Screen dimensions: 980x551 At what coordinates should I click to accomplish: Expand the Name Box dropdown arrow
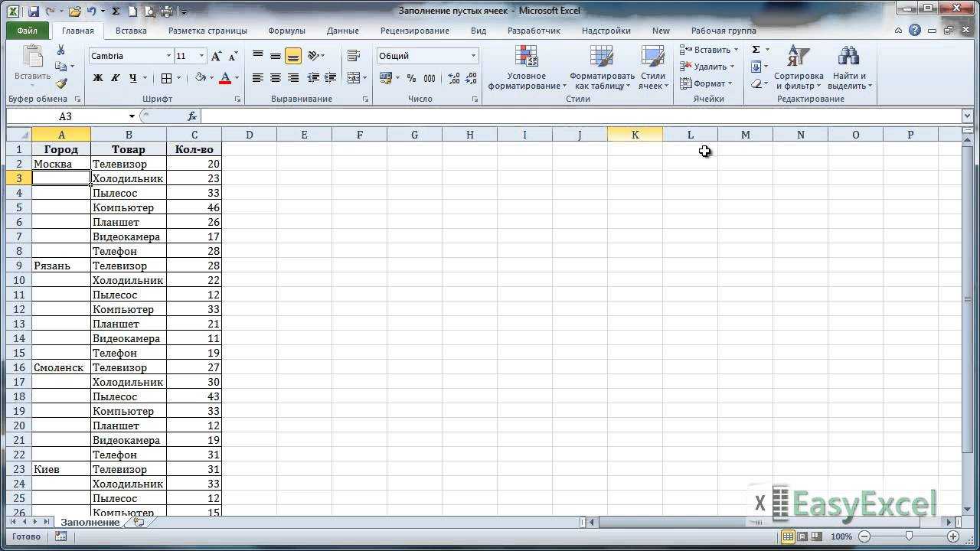click(132, 116)
